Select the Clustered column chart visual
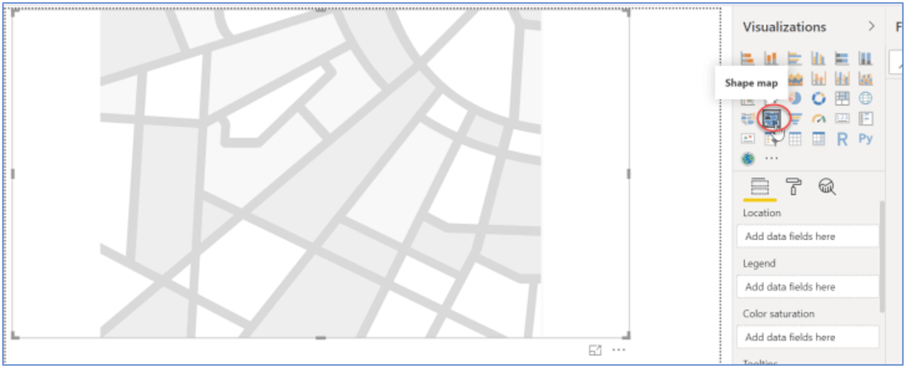The image size is (905, 367). coord(818,58)
